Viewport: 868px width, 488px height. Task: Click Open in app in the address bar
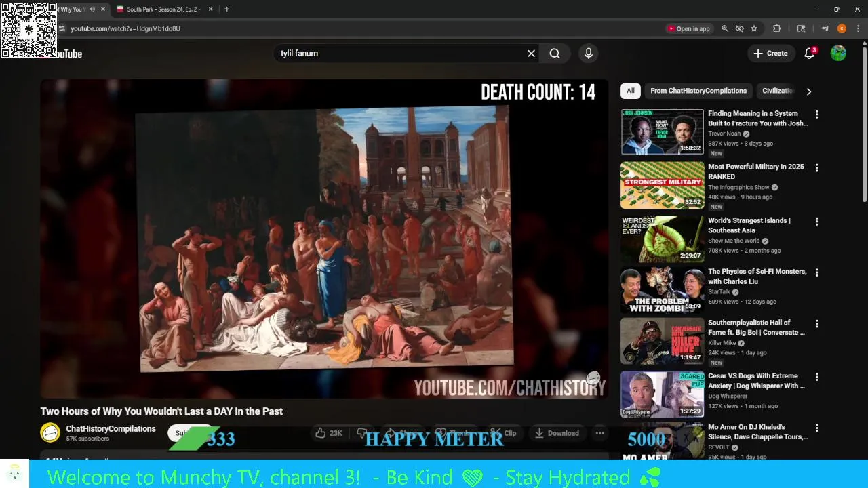[688, 28]
